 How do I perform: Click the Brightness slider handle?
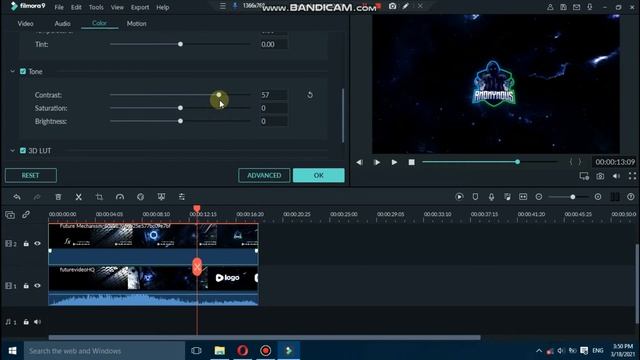pos(180,121)
